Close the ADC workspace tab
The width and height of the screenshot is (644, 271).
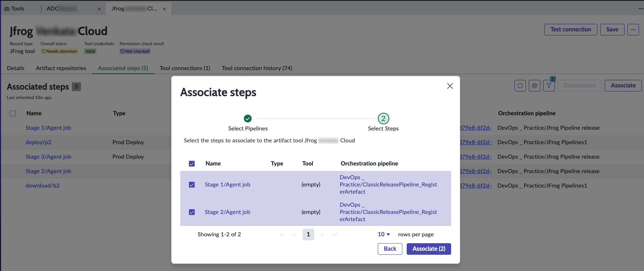[x=99, y=9]
